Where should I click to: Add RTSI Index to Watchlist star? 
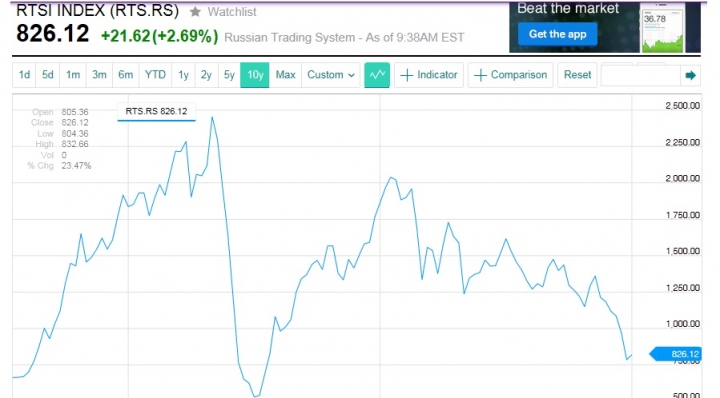(x=195, y=12)
